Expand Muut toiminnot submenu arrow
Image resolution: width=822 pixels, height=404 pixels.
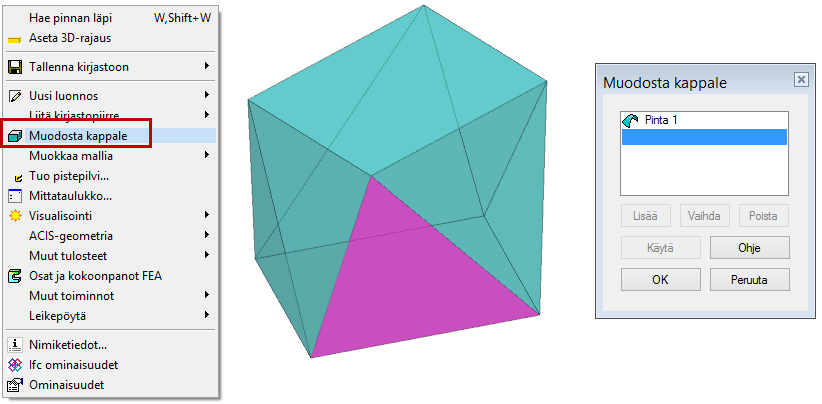point(207,295)
